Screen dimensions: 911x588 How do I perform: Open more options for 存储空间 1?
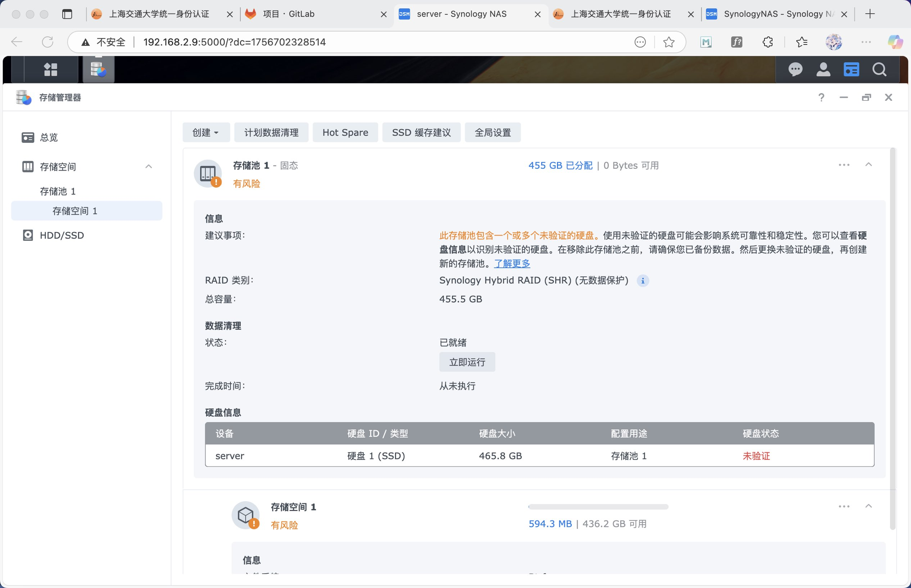844,506
